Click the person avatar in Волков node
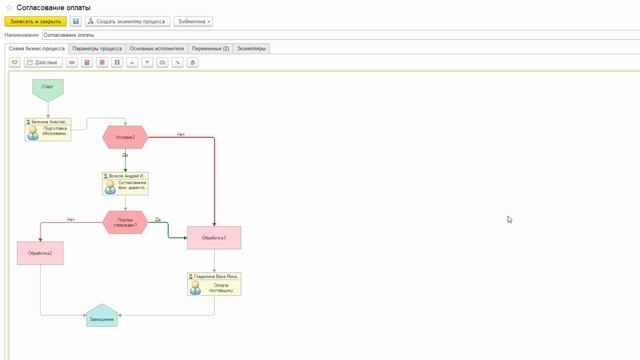Viewport: 640px width, 360px height. click(110, 187)
